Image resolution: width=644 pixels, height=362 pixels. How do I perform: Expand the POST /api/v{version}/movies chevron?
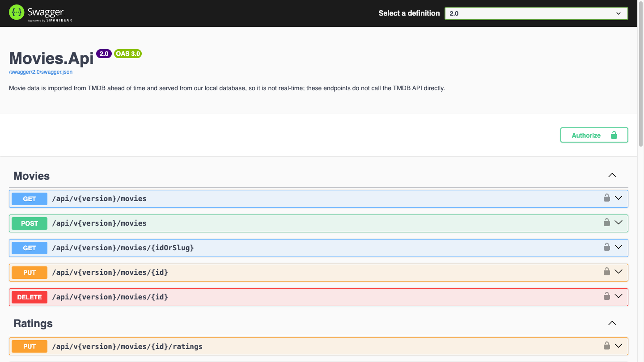619,223
